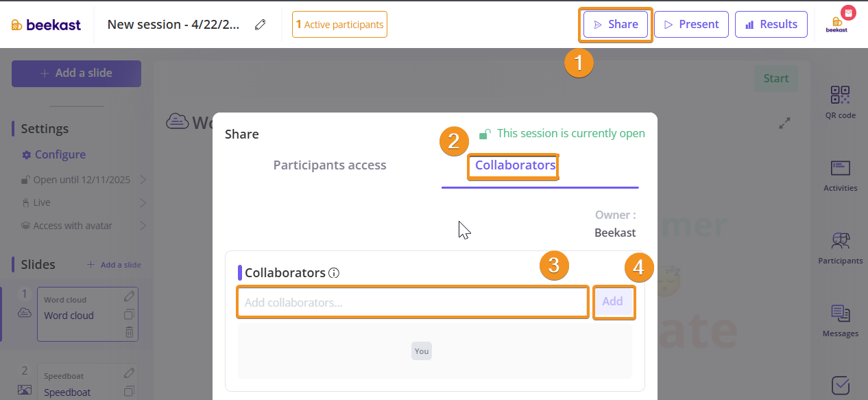Open the Participants panel
868x400 pixels.
point(840,248)
